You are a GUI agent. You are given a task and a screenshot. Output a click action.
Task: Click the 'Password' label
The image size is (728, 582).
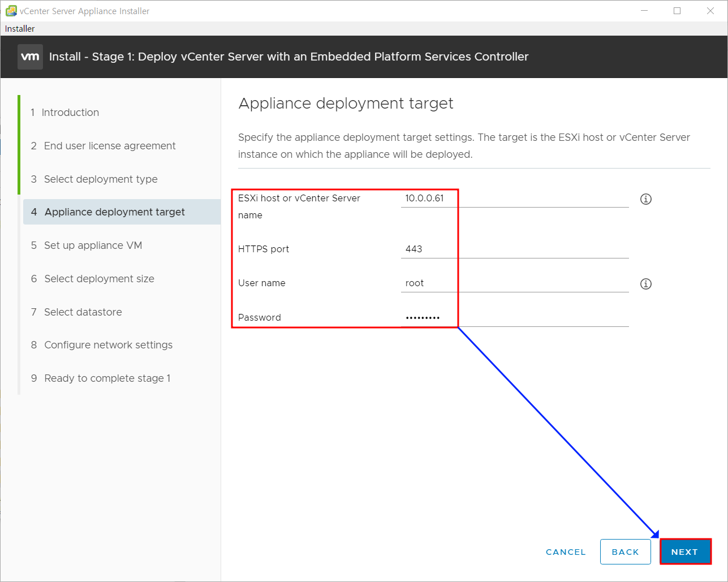click(260, 318)
